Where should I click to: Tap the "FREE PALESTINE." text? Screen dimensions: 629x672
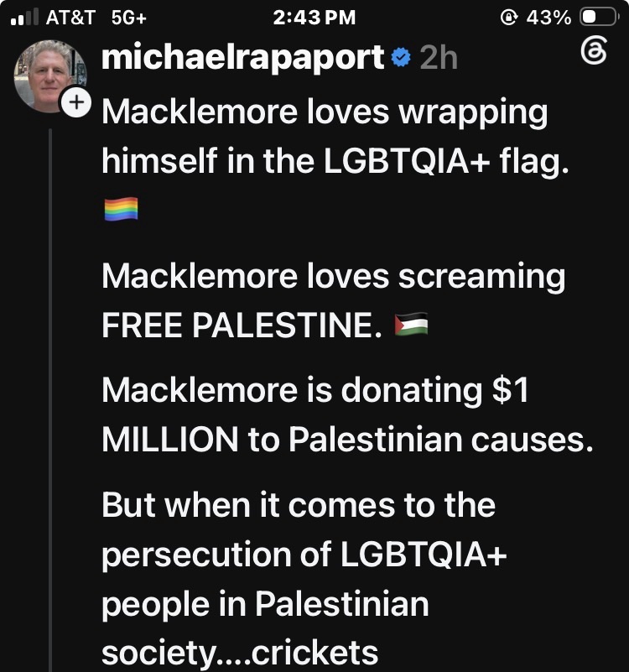pos(242,325)
